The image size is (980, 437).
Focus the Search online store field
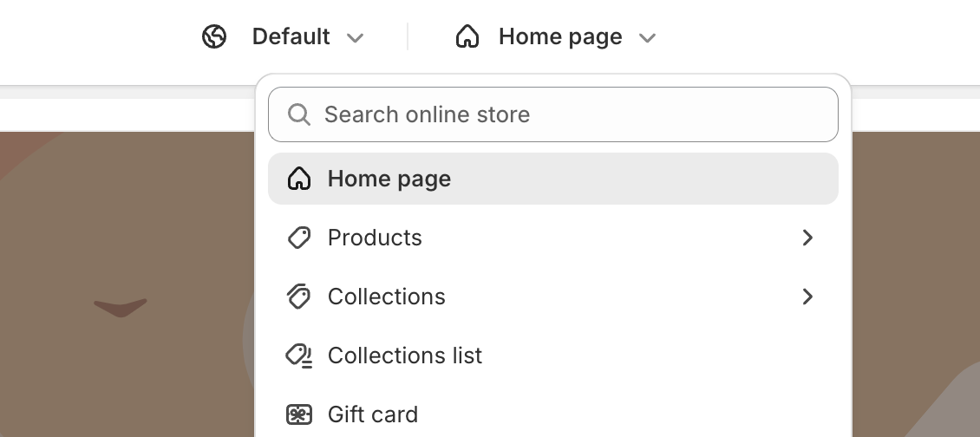pos(553,114)
